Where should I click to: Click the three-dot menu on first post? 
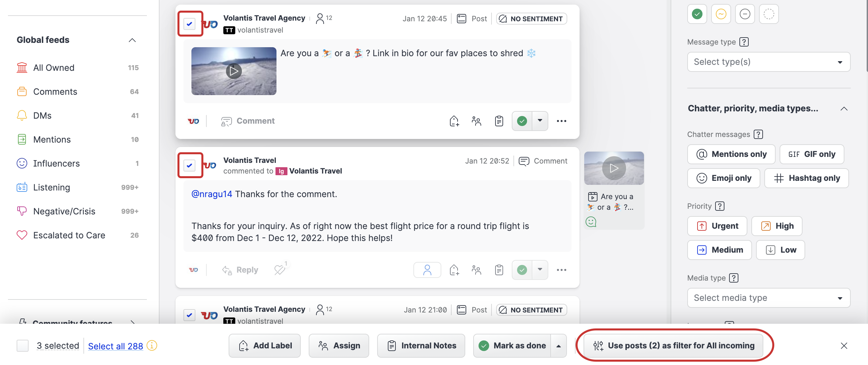(561, 121)
